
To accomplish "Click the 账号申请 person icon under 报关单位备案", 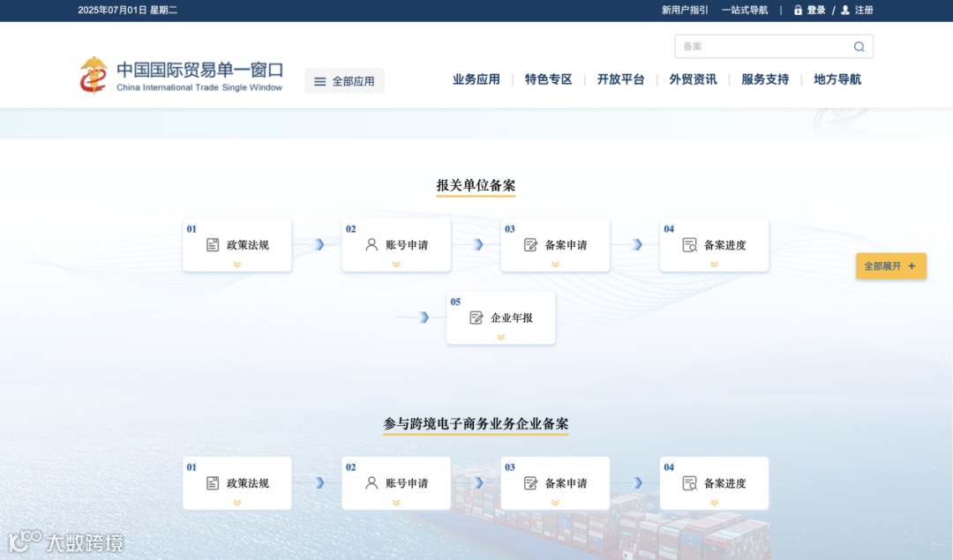I will pyautogui.click(x=371, y=245).
